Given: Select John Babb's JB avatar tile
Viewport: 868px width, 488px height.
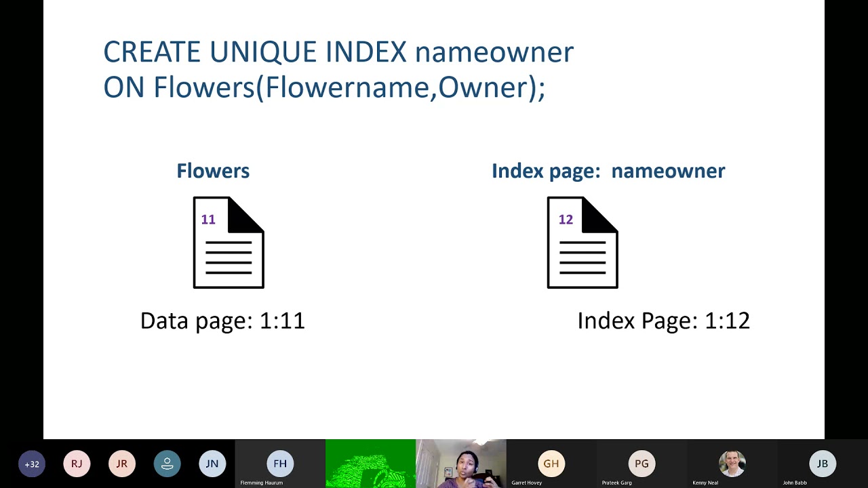Looking at the screenshot, I should pos(823,464).
